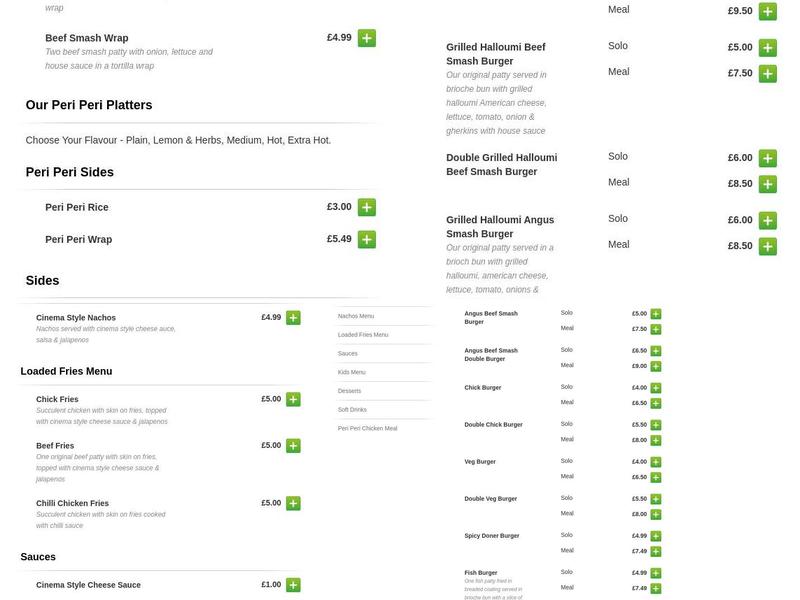Add the Grilled Halloumi Angus Smash Burger Solo

(x=767, y=218)
